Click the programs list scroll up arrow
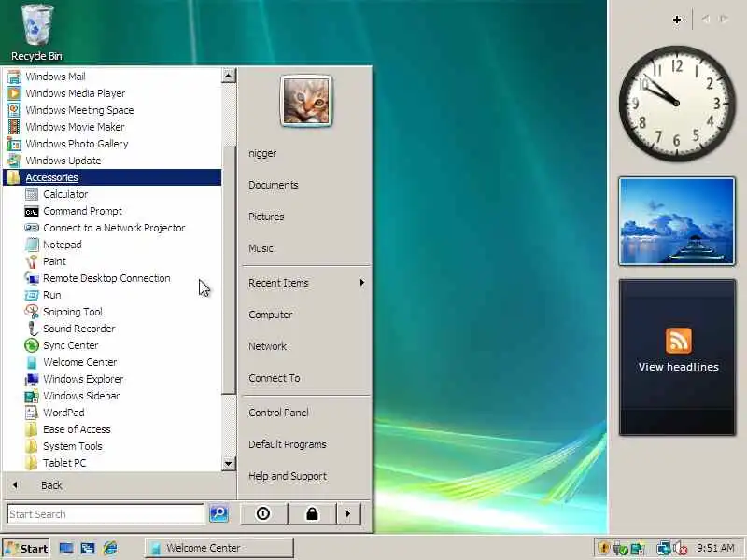747x560 pixels. pyautogui.click(x=229, y=76)
